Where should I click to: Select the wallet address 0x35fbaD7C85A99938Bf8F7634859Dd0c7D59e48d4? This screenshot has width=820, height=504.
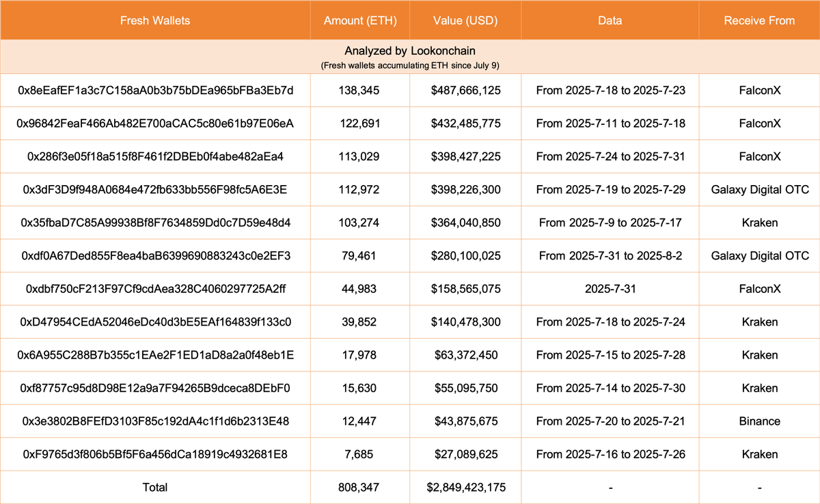click(155, 223)
